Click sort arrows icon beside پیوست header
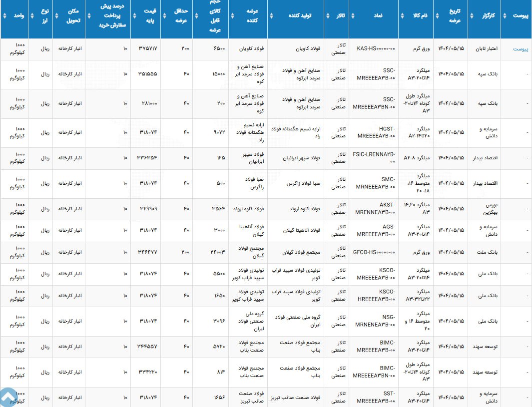Image resolution: width=532 pixels, height=407 pixels. coord(505,15)
